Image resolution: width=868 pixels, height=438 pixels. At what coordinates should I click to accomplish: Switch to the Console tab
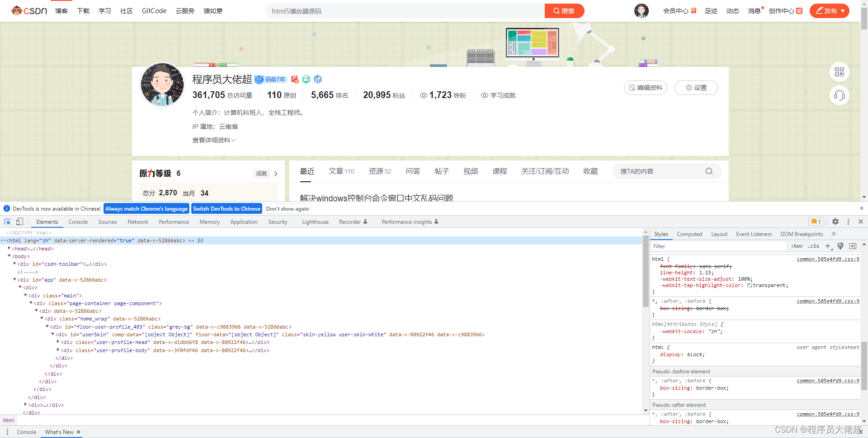(78, 221)
